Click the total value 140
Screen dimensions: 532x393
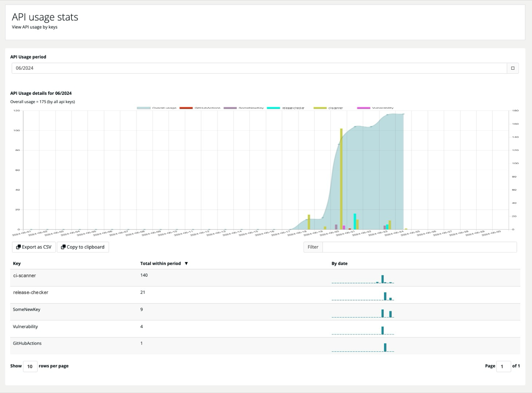[144, 275]
